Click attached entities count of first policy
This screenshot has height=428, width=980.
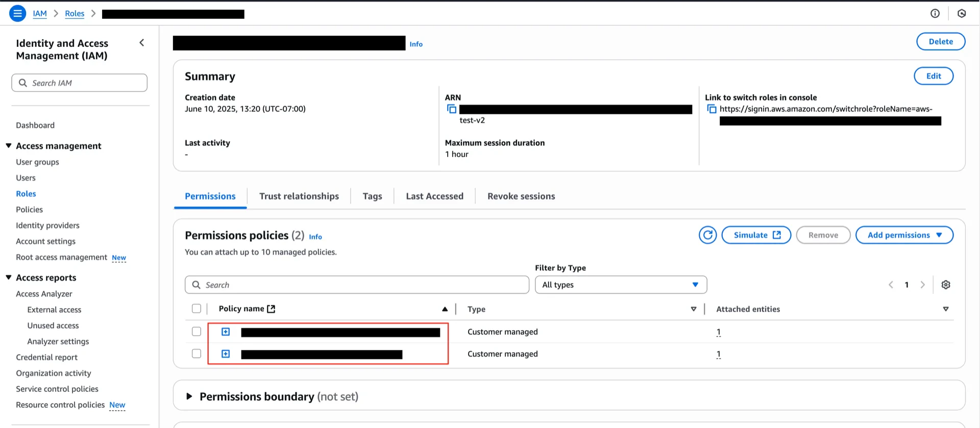tap(718, 332)
